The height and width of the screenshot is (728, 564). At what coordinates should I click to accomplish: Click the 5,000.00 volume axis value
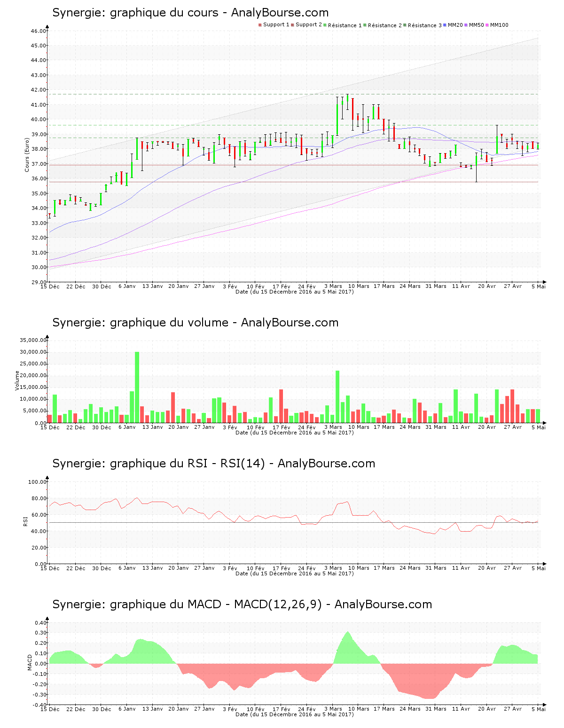(x=34, y=411)
